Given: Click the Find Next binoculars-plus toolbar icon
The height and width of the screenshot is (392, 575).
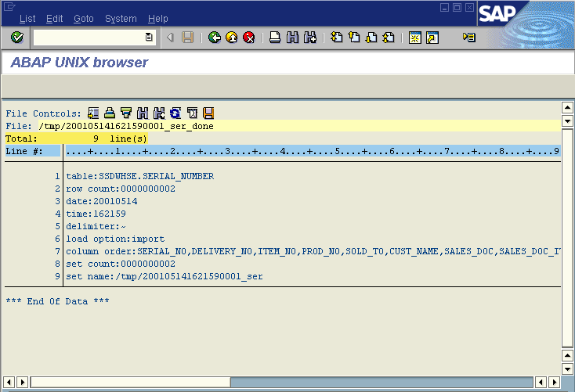Looking at the screenshot, I should coord(310,38).
